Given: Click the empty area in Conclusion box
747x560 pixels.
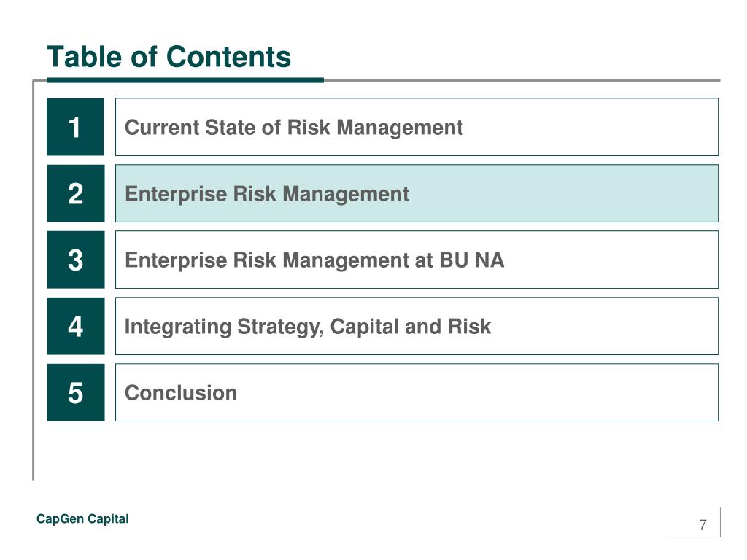Looking at the screenshot, I should [x=476, y=392].
